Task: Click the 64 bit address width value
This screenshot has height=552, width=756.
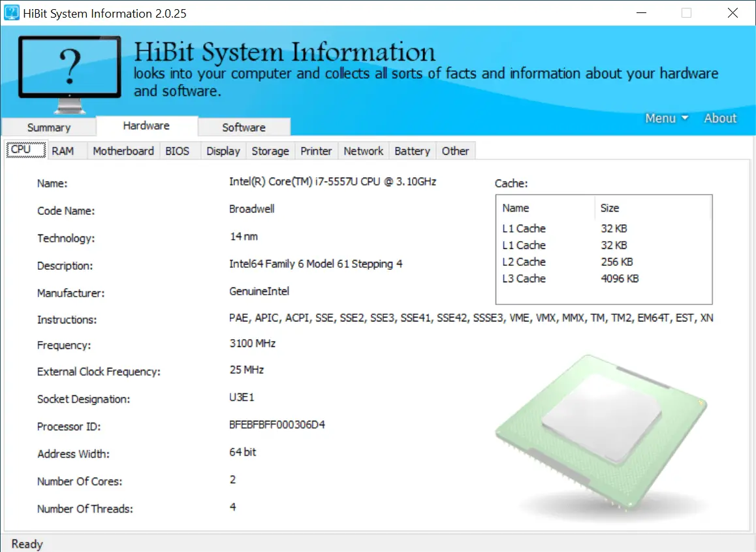Action: click(242, 452)
